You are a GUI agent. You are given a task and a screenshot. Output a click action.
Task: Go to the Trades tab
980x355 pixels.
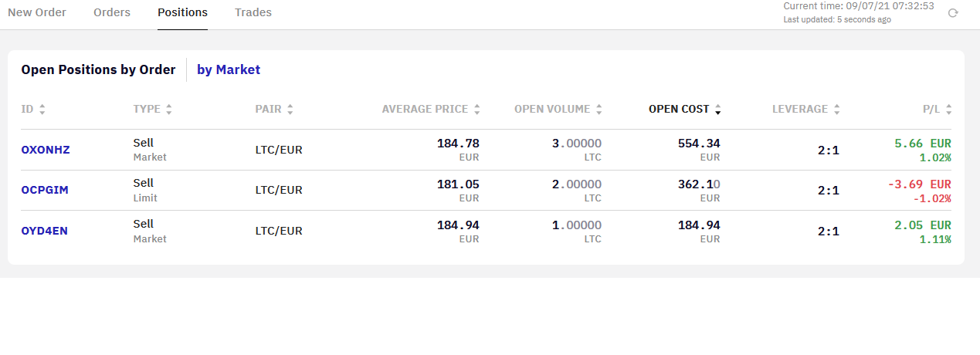click(253, 12)
